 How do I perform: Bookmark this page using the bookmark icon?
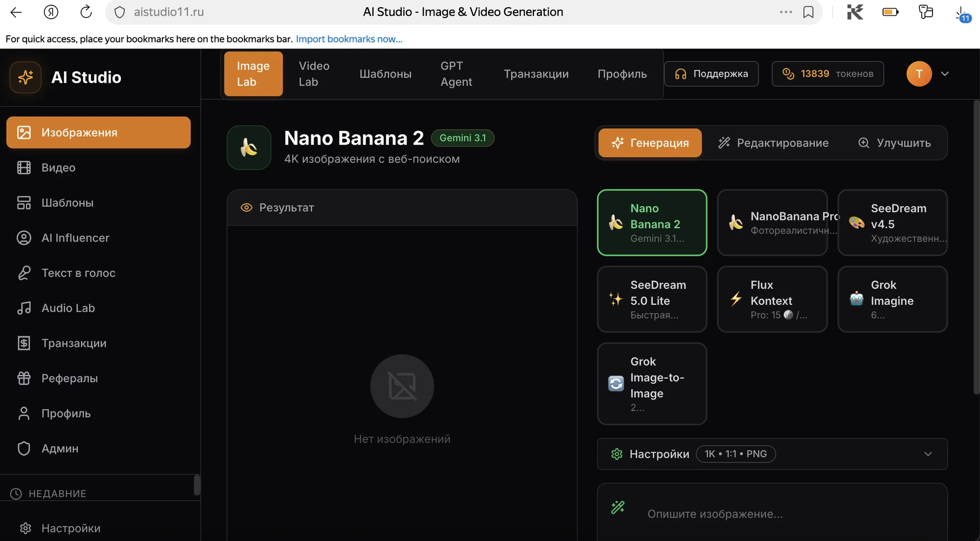808,12
